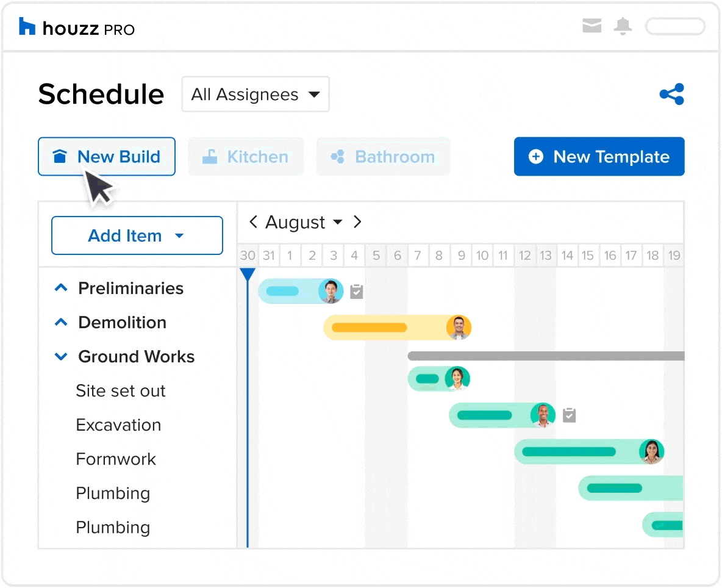722x588 pixels.
Task: Click the yellow Demolition progress bar
Action: tap(370, 328)
